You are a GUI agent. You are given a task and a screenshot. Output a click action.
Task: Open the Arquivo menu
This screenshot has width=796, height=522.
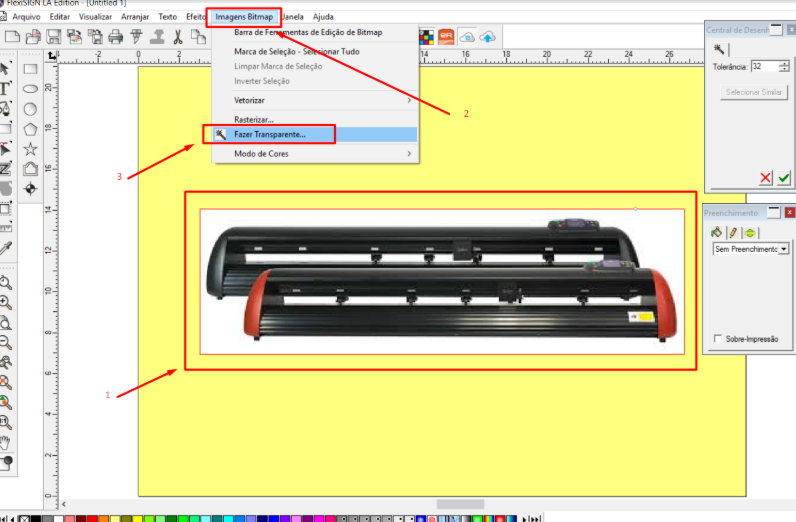pyautogui.click(x=26, y=17)
